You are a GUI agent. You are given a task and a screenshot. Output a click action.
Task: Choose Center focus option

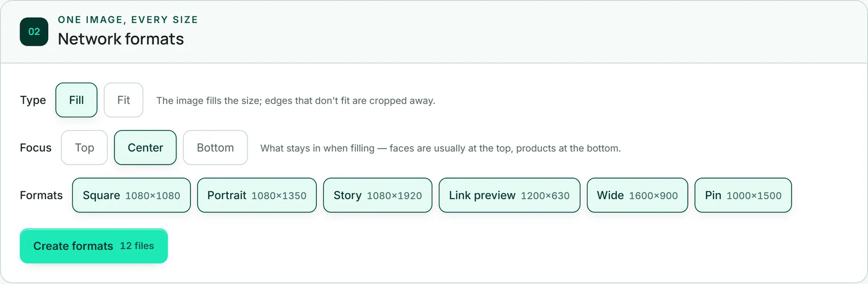click(145, 148)
